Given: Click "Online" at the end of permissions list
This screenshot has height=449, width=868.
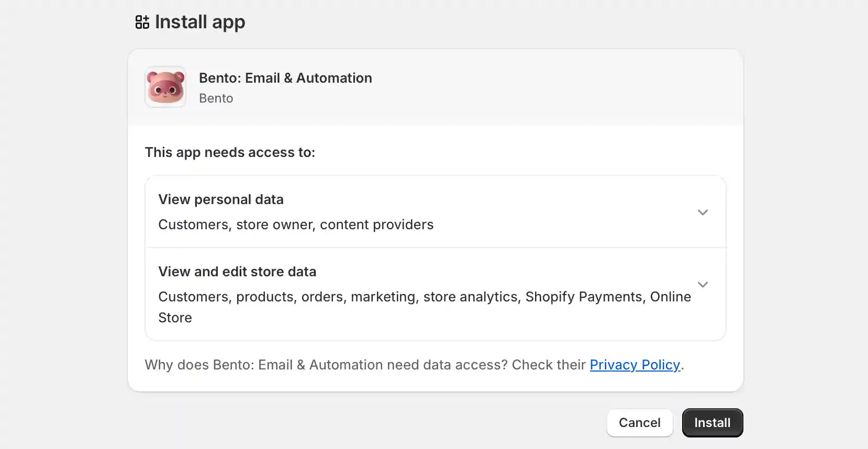Looking at the screenshot, I should point(670,297).
